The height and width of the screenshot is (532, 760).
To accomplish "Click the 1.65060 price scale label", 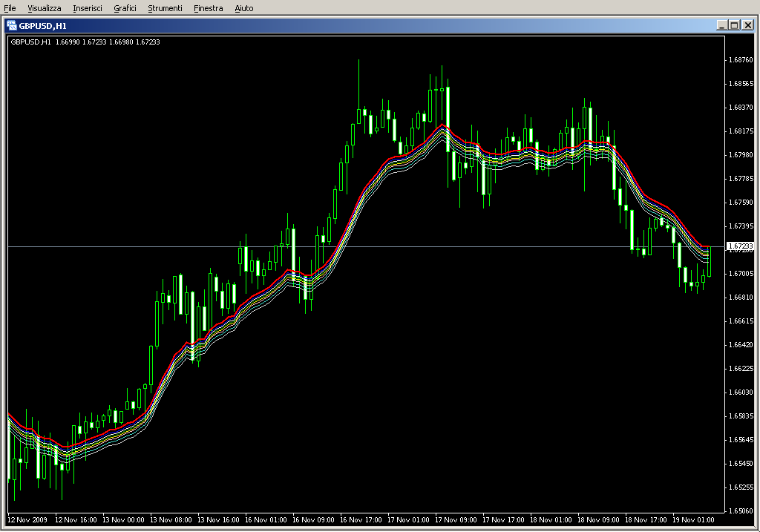I will tap(741, 511).
